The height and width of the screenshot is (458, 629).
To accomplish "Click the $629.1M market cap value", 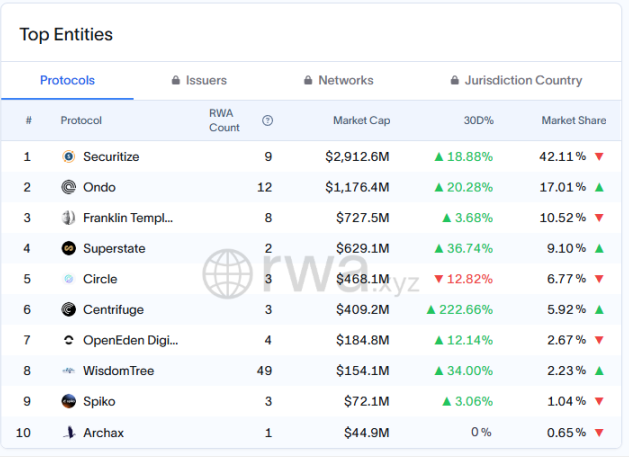I will 363,248.
